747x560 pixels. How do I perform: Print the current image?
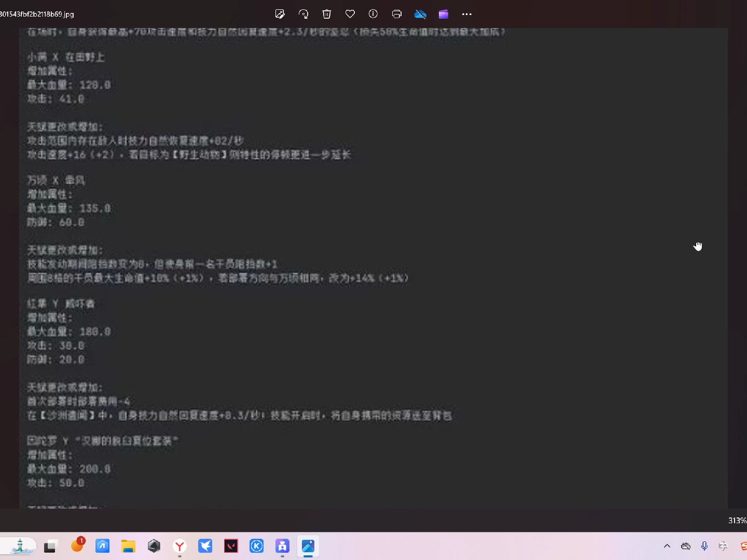pyautogui.click(x=397, y=14)
